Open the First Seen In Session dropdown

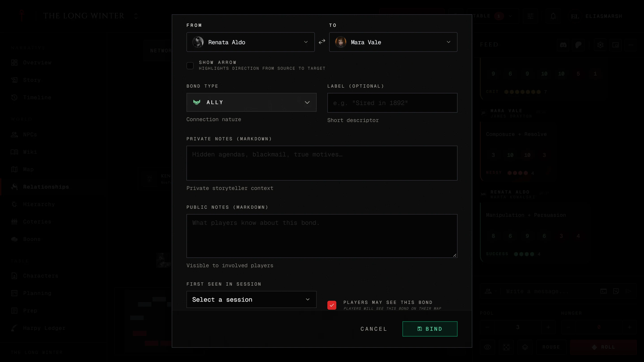(251, 299)
